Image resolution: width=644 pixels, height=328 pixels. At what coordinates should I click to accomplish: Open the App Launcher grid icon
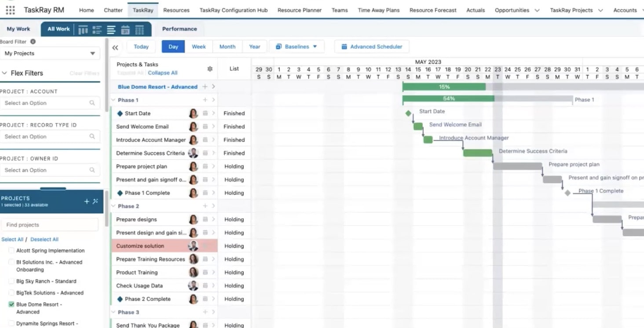coord(10,10)
